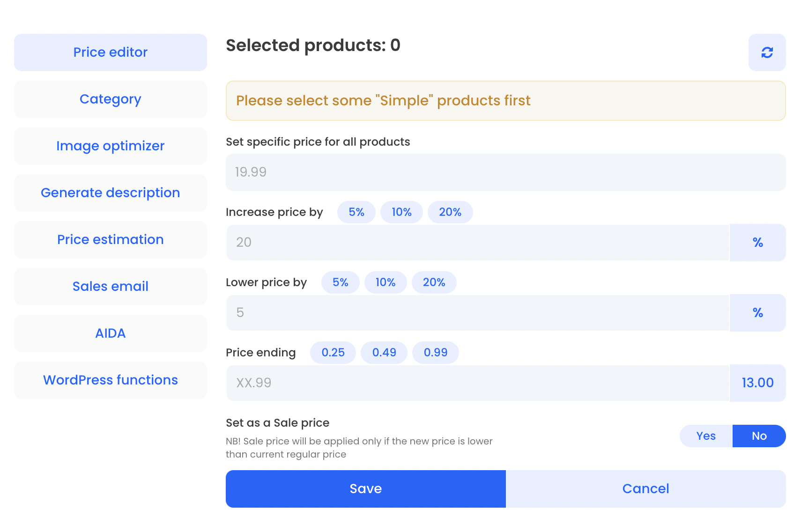Open the Sales email tool
Image resolution: width=801 pixels, height=532 pixels.
coord(111,287)
